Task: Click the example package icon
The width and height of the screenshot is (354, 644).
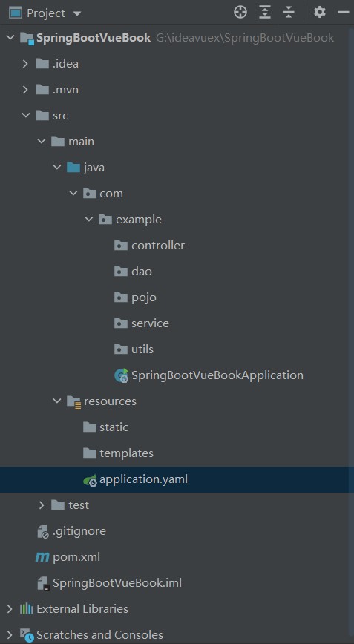Action: coord(105,219)
